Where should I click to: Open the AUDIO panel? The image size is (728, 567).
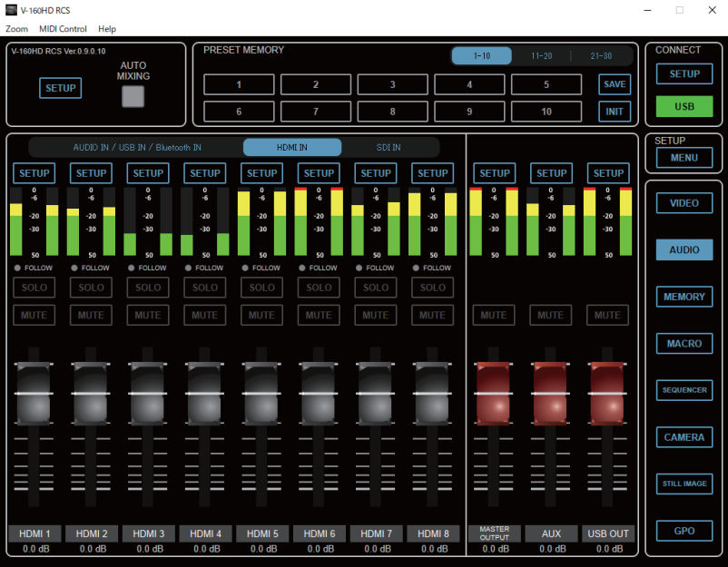point(684,249)
